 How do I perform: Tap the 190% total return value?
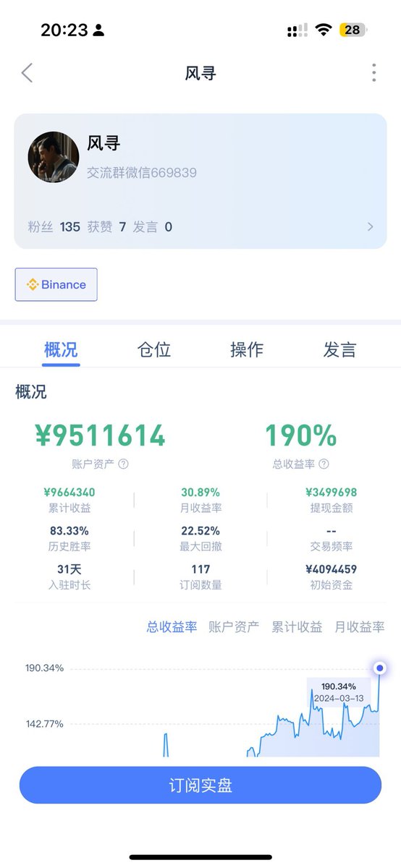(300, 435)
